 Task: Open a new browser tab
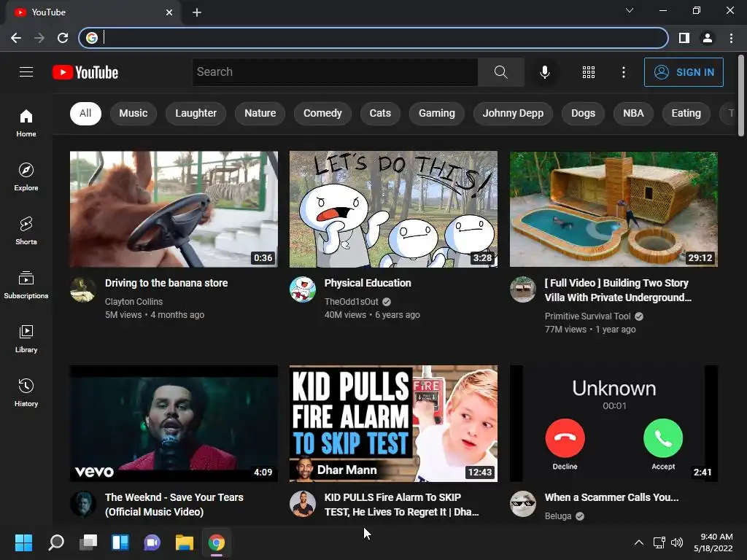197,12
